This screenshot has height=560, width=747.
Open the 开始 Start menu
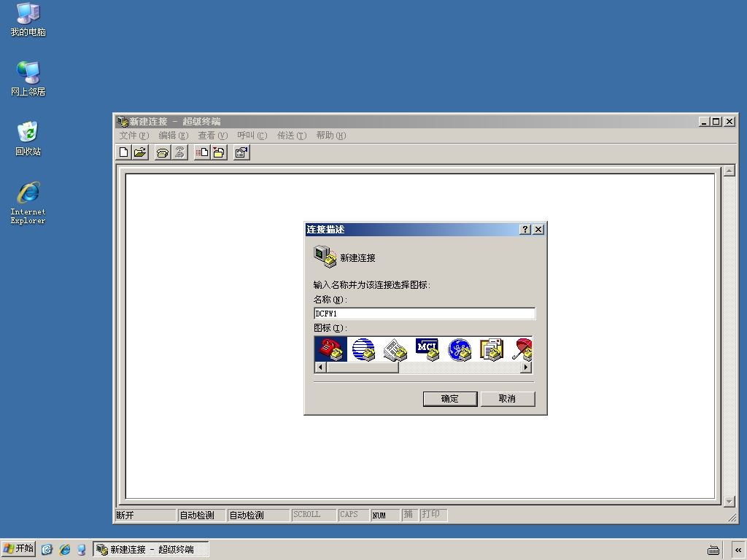[x=18, y=549]
